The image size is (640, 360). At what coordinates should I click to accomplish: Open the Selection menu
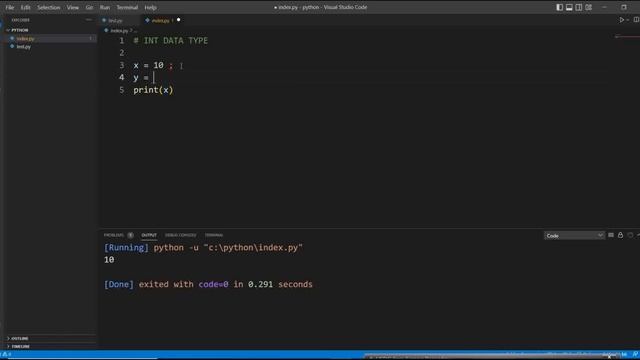49,7
